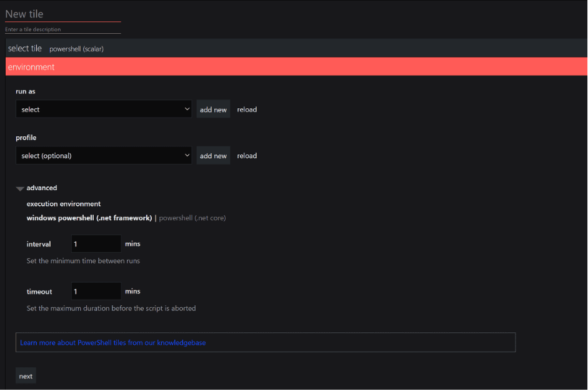Image resolution: width=588 pixels, height=391 pixels.
Task: Reload the run as credentials list
Action: pyautogui.click(x=247, y=109)
